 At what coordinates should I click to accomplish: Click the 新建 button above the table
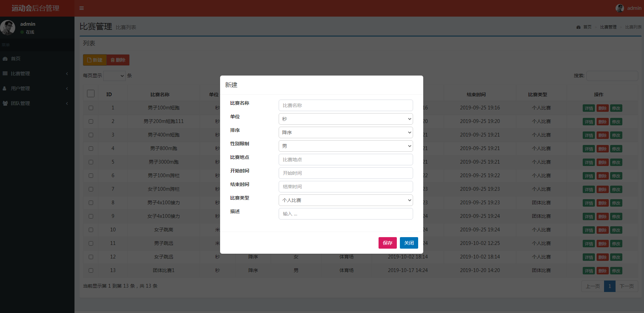(x=95, y=60)
